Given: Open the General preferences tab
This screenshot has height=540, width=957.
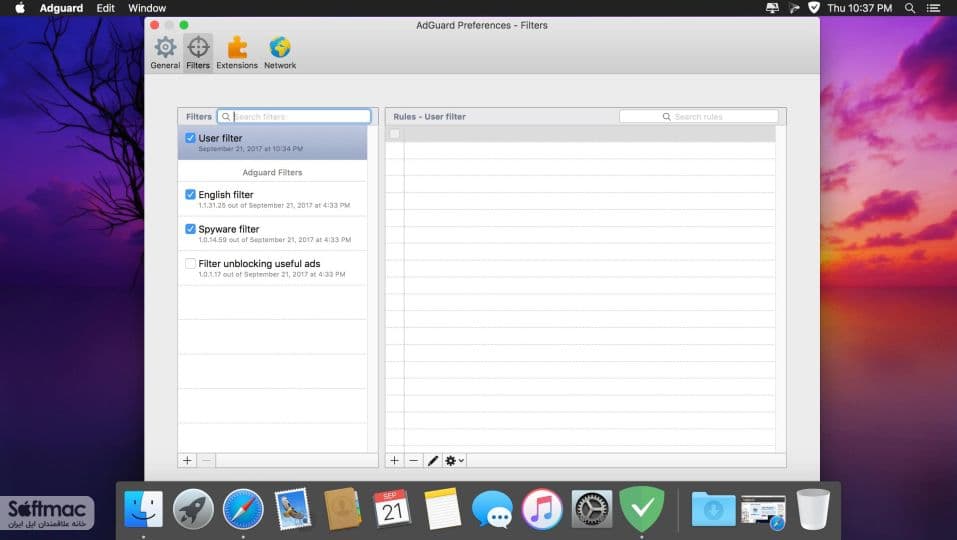Looking at the screenshot, I should pos(165,52).
